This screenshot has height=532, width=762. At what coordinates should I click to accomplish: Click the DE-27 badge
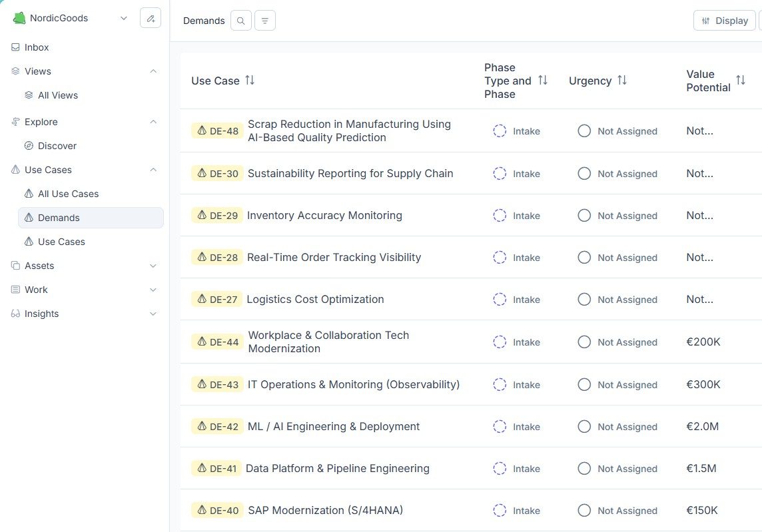pyautogui.click(x=216, y=299)
